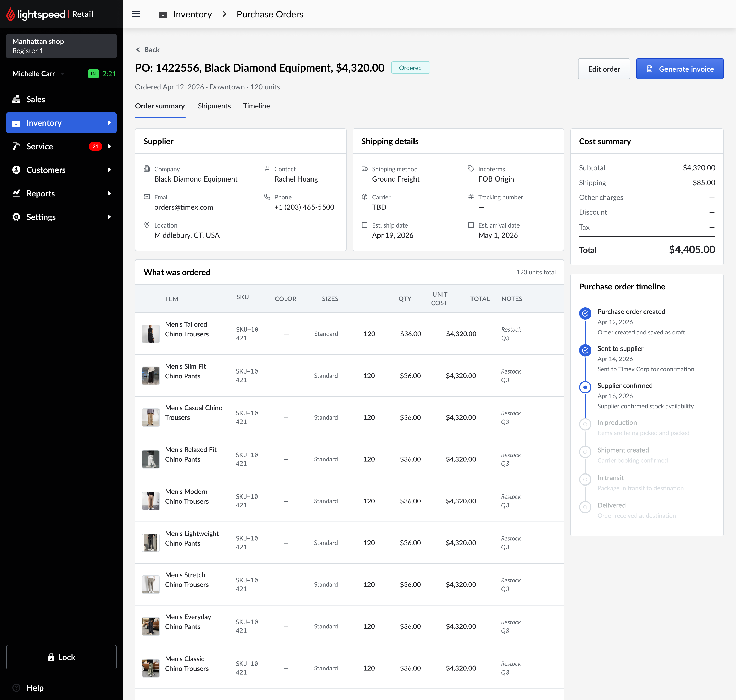This screenshot has width=736, height=700.
Task: Click the Supplier confirmed timeline marker
Action: (x=585, y=387)
